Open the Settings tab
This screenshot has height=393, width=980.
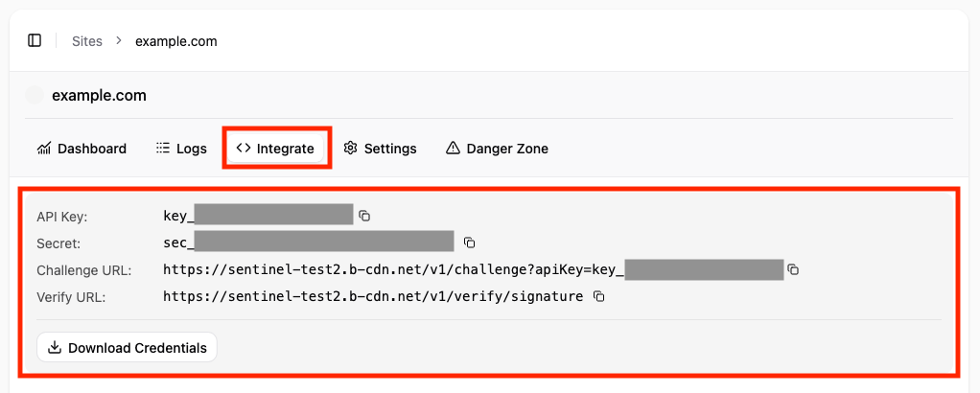click(x=380, y=149)
